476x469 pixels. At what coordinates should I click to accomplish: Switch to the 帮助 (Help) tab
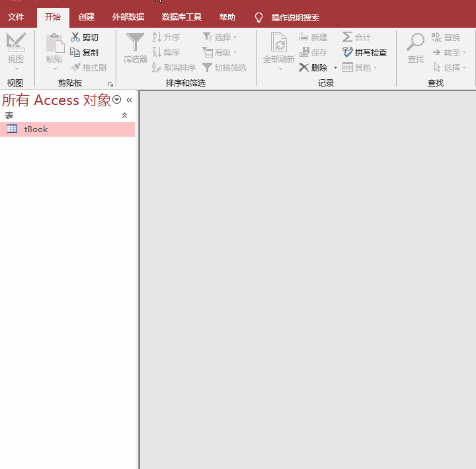tap(227, 17)
